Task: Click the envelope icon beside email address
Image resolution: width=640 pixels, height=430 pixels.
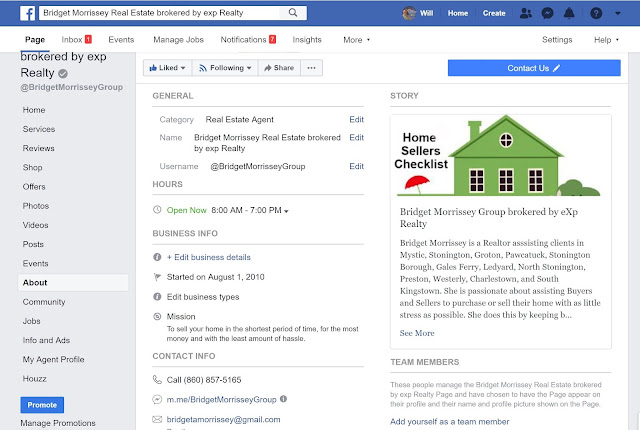Action: point(157,419)
